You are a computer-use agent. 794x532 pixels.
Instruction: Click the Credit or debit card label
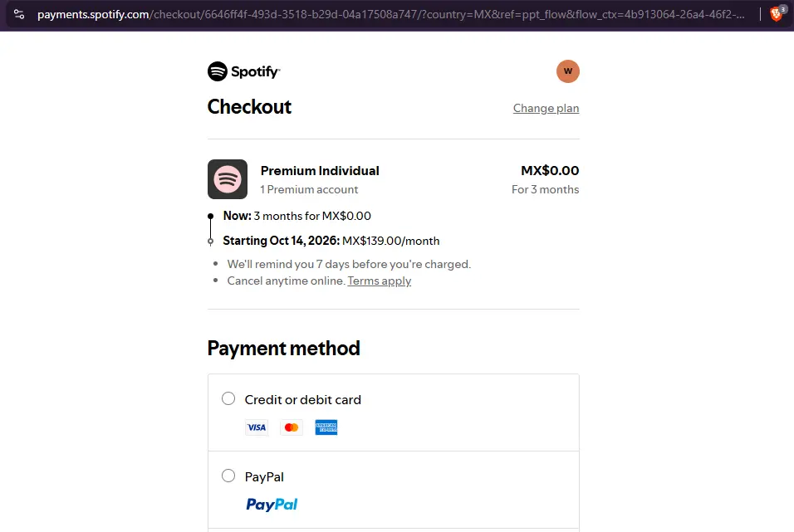(x=303, y=400)
